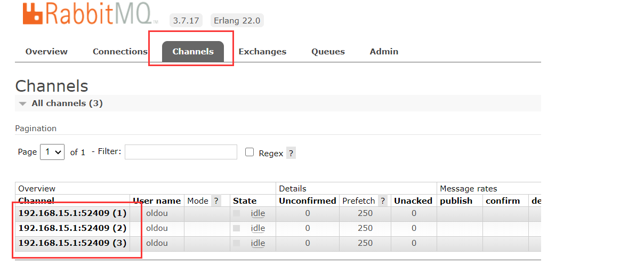Open channel 192.168.15.1:52409 (2)
Image resolution: width=644 pixels, height=265 pixels.
pos(73,228)
